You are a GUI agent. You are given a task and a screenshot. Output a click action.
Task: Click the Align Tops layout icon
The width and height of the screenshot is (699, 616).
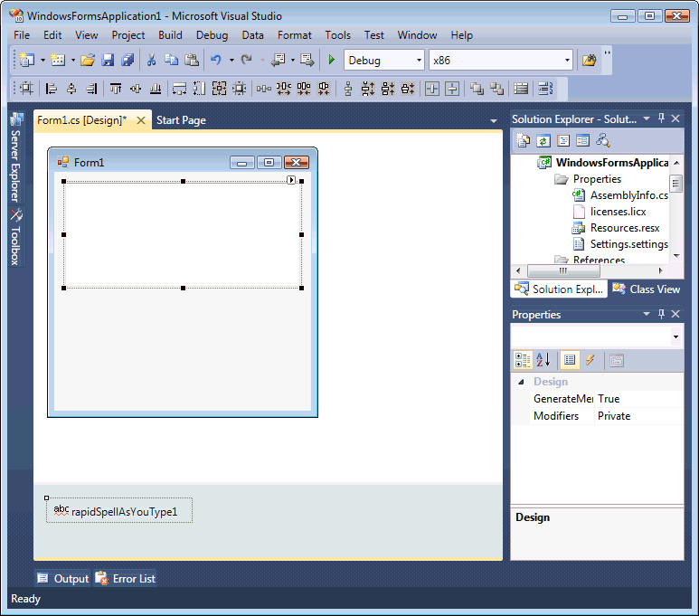point(116,89)
